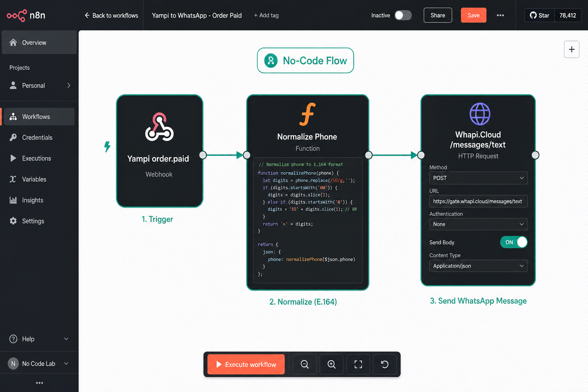Click the lightning bolt trigger icon
588x392 pixels.
(x=108, y=146)
